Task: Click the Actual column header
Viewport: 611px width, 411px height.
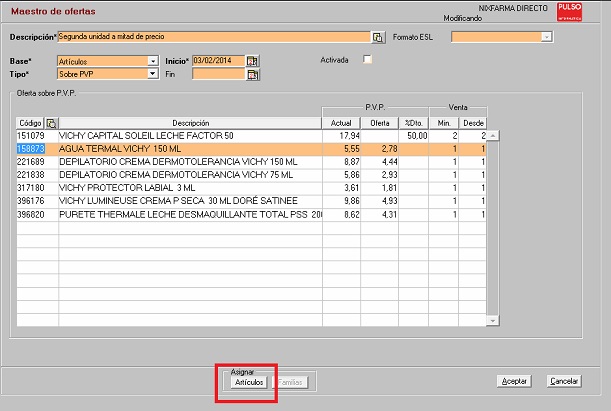Action: click(x=341, y=123)
